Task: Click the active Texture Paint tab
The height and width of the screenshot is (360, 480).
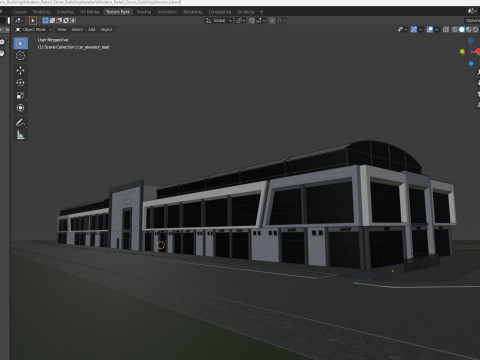Action: pyautogui.click(x=118, y=12)
